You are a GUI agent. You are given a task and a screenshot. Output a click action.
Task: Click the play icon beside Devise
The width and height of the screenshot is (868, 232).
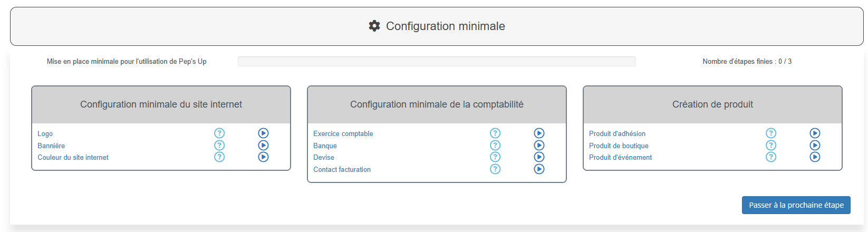point(539,157)
